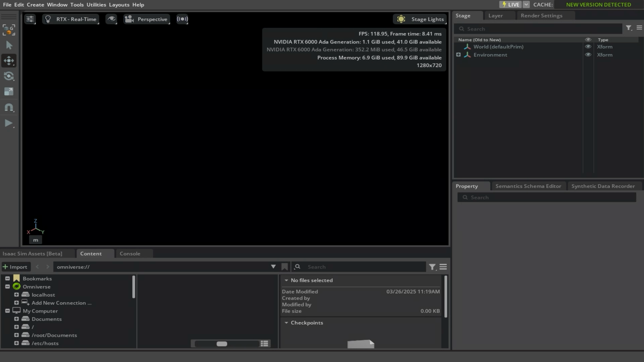Select the arrow Select tool
The height and width of the screenshot is (362, 644).
[x=9, y=45]
